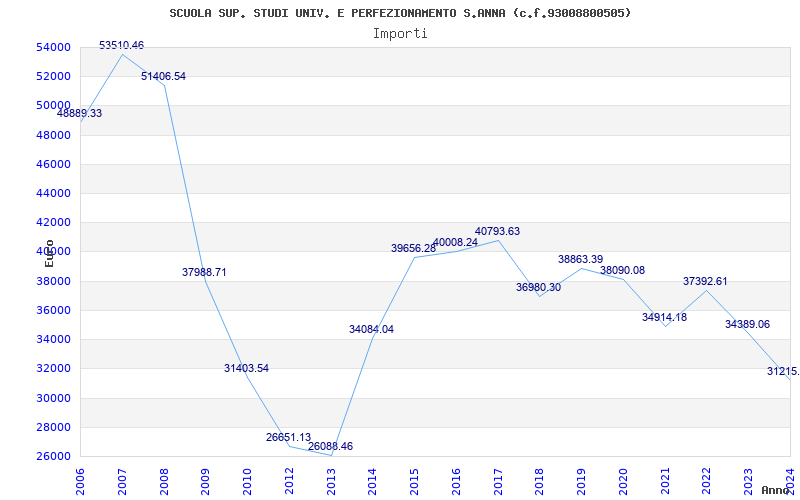Click the 53510.46 data label
This screenshot has width=800, height=500.
(121, 45)
